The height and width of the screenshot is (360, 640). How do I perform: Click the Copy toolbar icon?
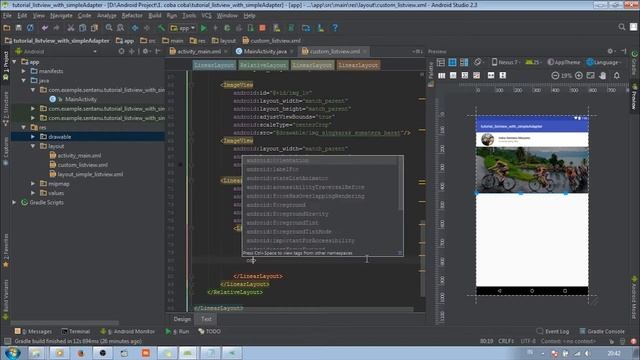[82, 28]
